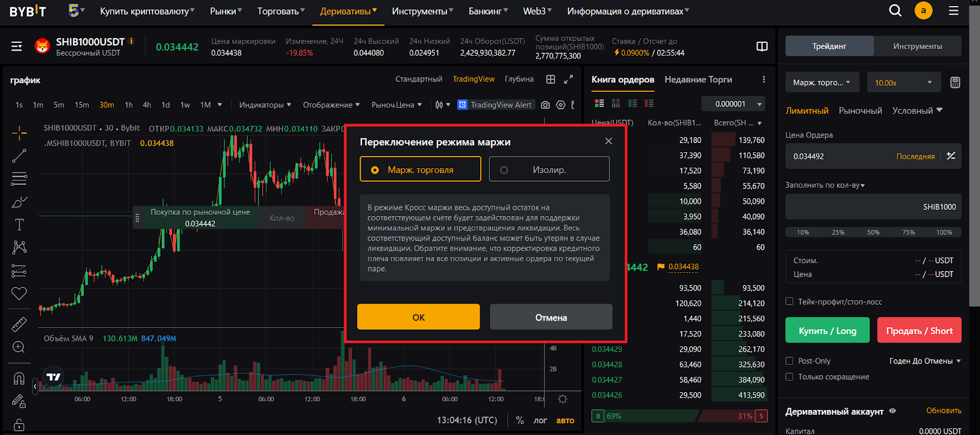Enable Тейк-профит/стоп-лосс checkbox
Image resolution: width=980 pixels, height=435 pixels.
coord(790,301)
